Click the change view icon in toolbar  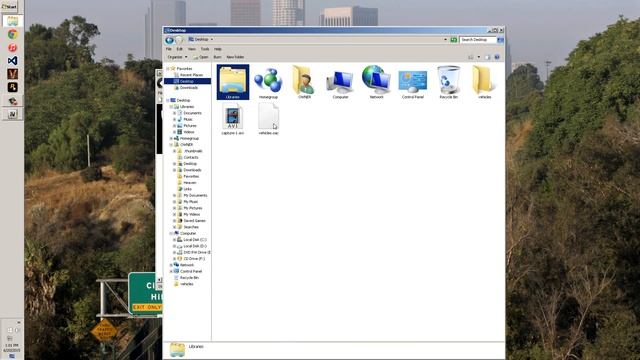coord(471,57)
